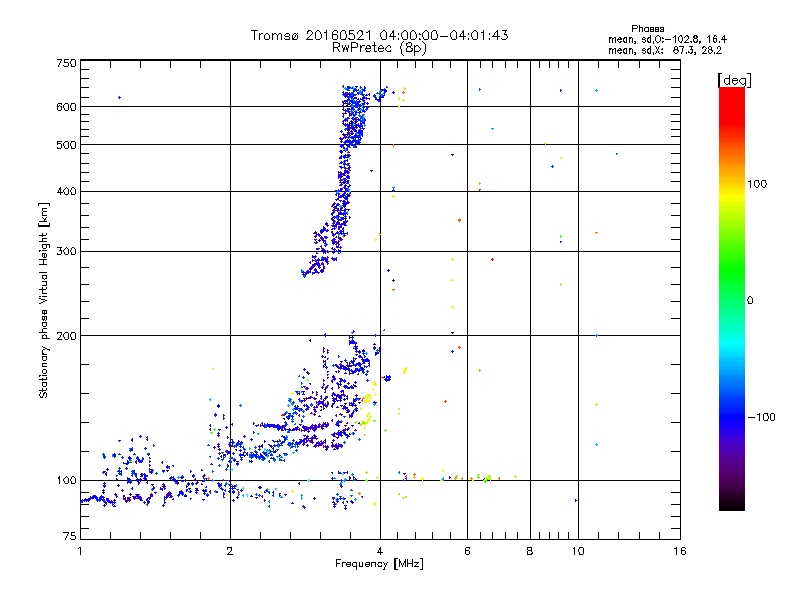
Task: Click the y-axis label '750'
Action: coord(66,63)
